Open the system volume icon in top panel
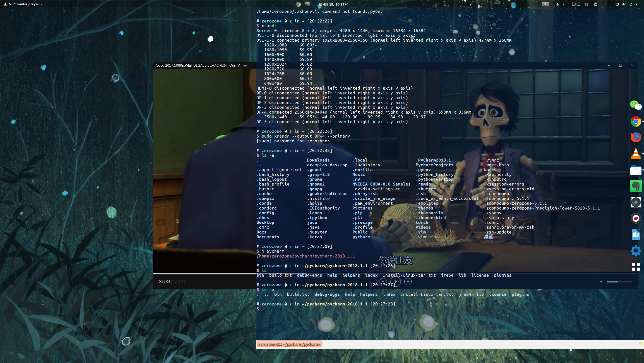The width and height of the screenshot is (644, 363). (x=624, y=4)
